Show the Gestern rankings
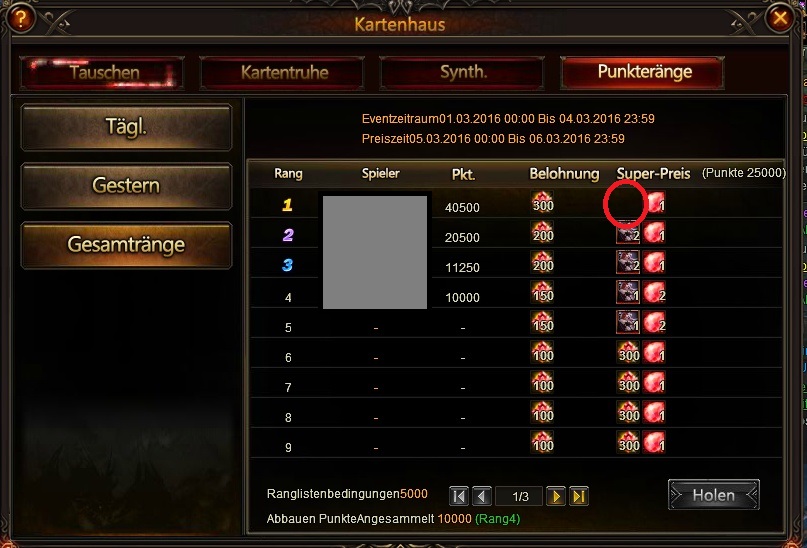The image size is (807, 548). (126, 186)
